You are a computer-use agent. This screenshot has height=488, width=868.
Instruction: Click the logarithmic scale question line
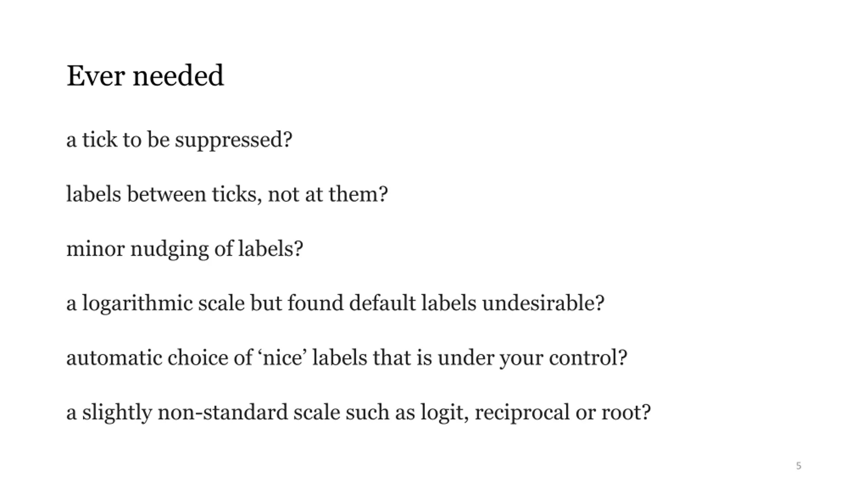click(x=335, y=303)
